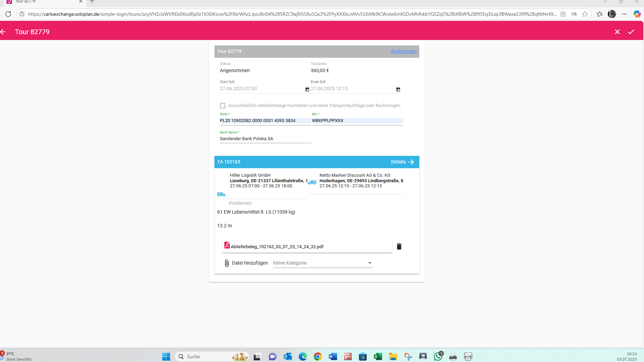Open a new browser tab
644x362 pixels.
(x=92, y=2)
